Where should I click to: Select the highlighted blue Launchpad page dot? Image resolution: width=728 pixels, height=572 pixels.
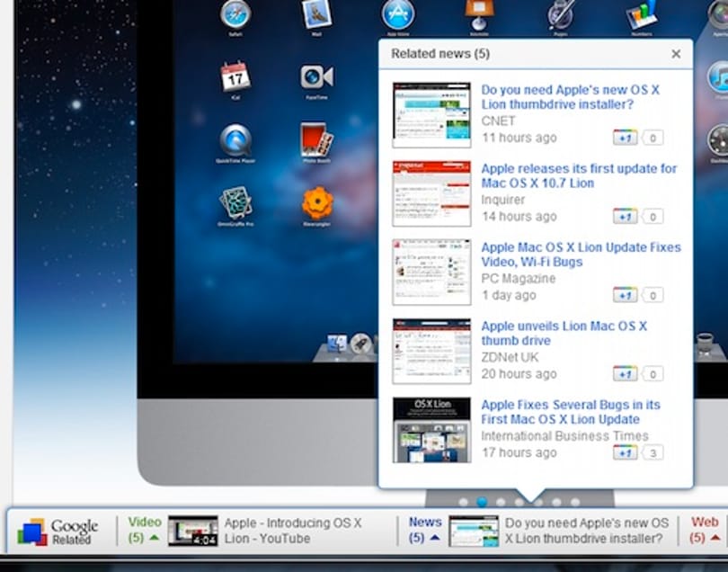pos(482,502)
